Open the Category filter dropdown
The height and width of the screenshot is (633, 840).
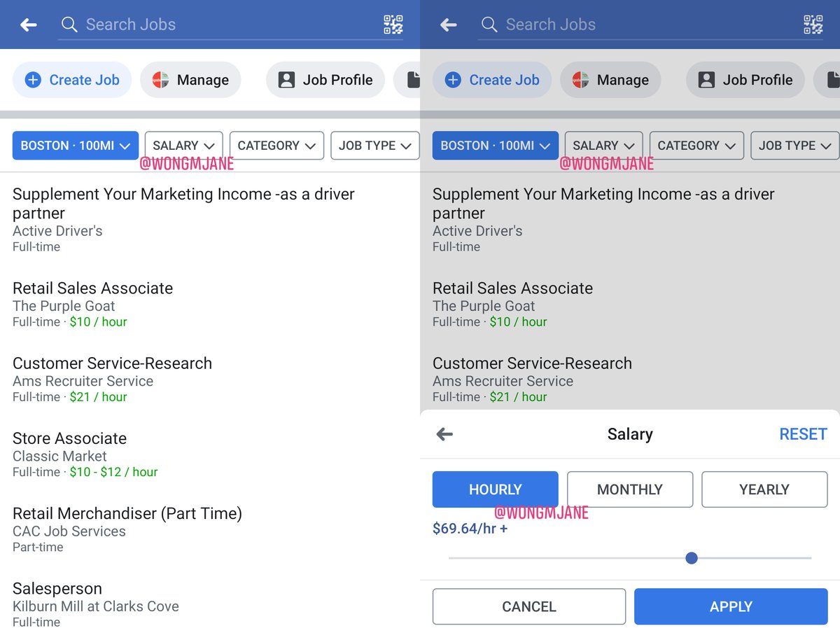[x=276, y=146]
